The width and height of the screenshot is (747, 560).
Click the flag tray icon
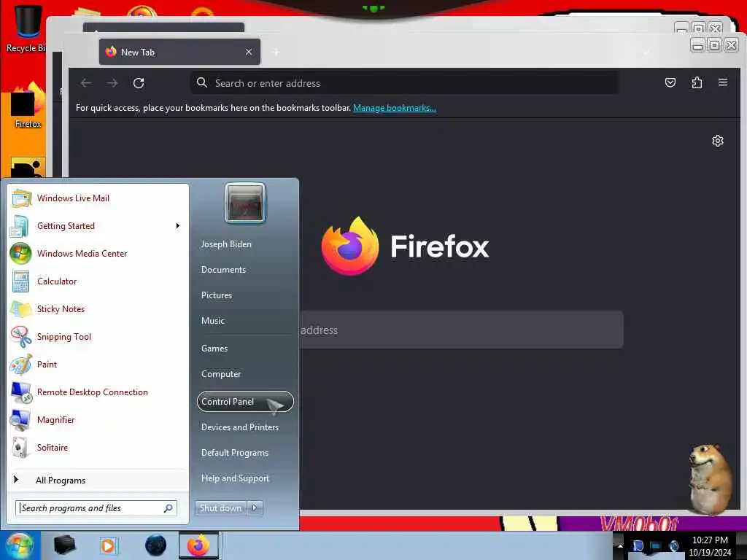tap(638, 545)
